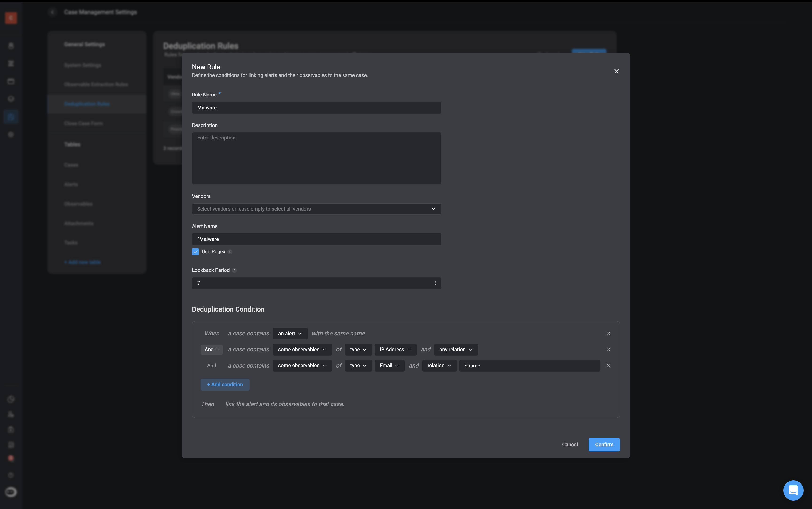
Task: Click info icon next to Use Regex
Action: pos(230,252)
